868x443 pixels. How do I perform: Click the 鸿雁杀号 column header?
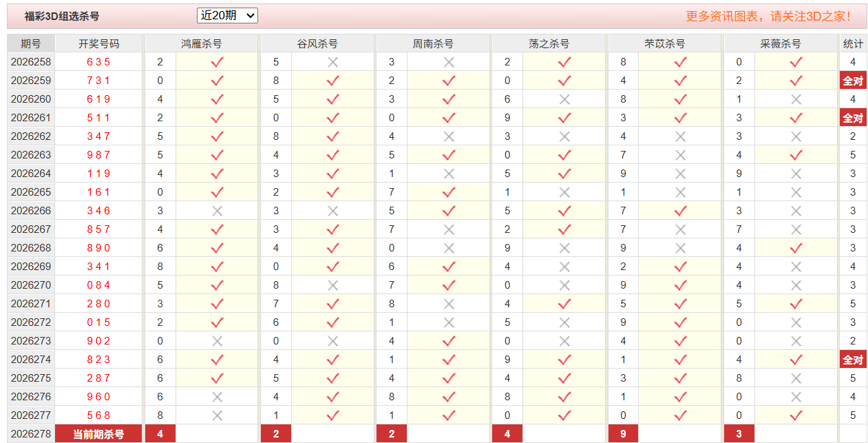202,43
